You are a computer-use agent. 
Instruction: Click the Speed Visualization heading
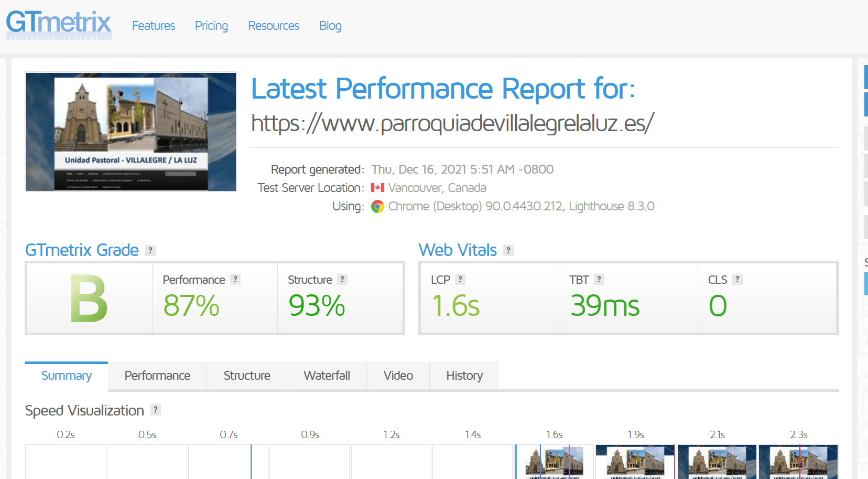click(84, 410)
